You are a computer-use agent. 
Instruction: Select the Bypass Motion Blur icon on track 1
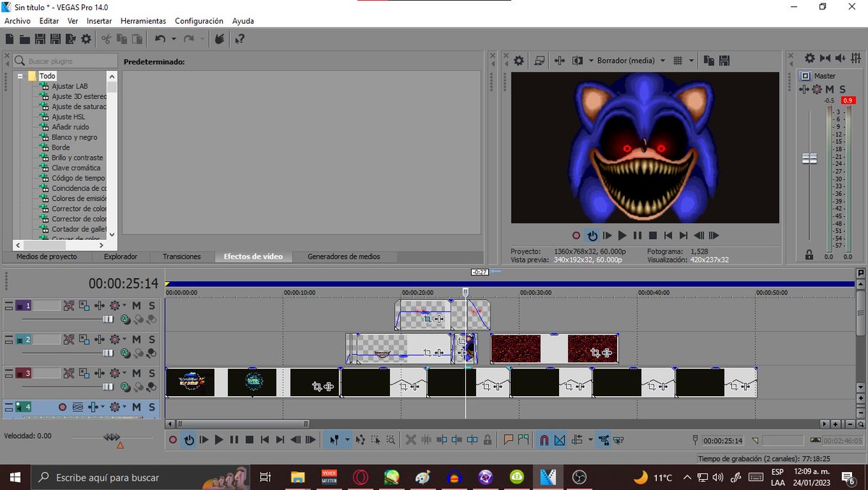coord(69,306)
